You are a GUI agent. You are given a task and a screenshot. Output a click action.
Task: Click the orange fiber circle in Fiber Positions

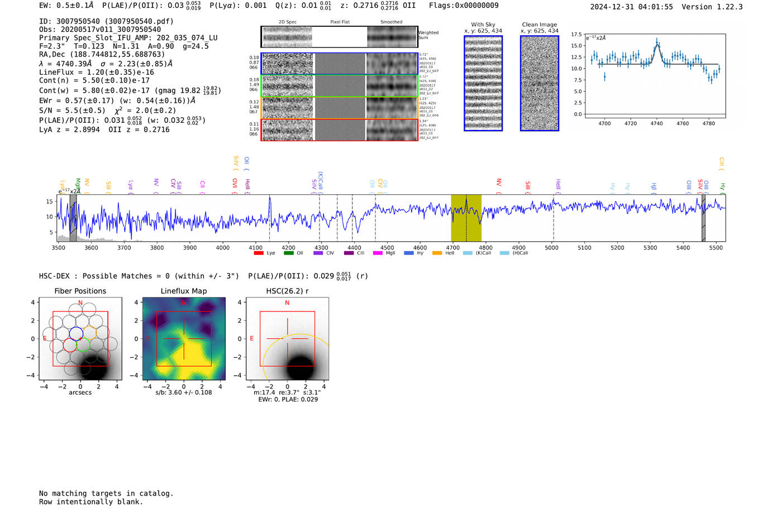(89, 333)
